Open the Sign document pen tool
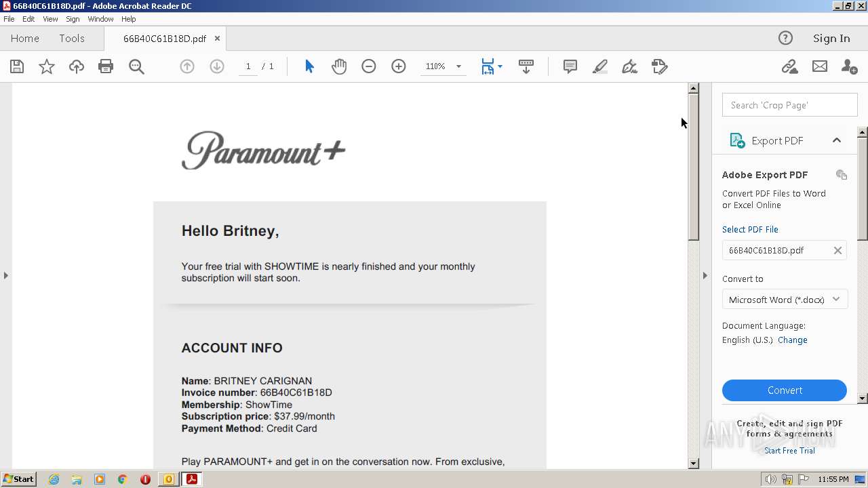 point(630,66)
